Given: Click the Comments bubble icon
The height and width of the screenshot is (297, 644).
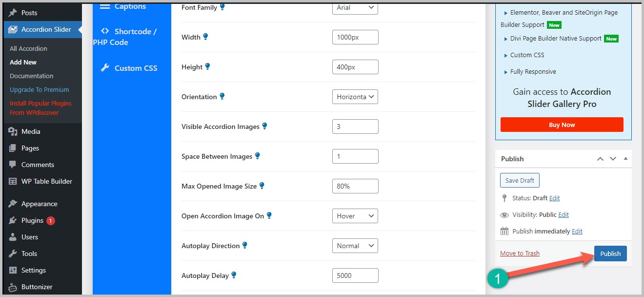Looking at the screenshot, I should (13, 165).
